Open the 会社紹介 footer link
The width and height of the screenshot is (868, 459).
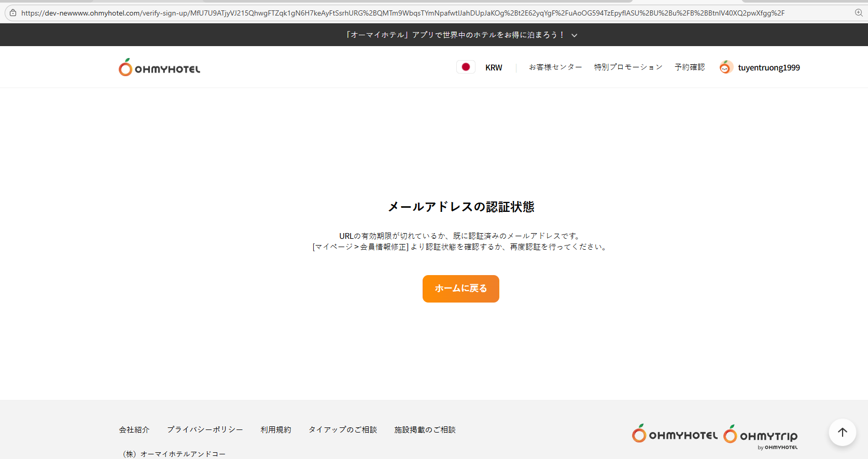pos(134,429)
